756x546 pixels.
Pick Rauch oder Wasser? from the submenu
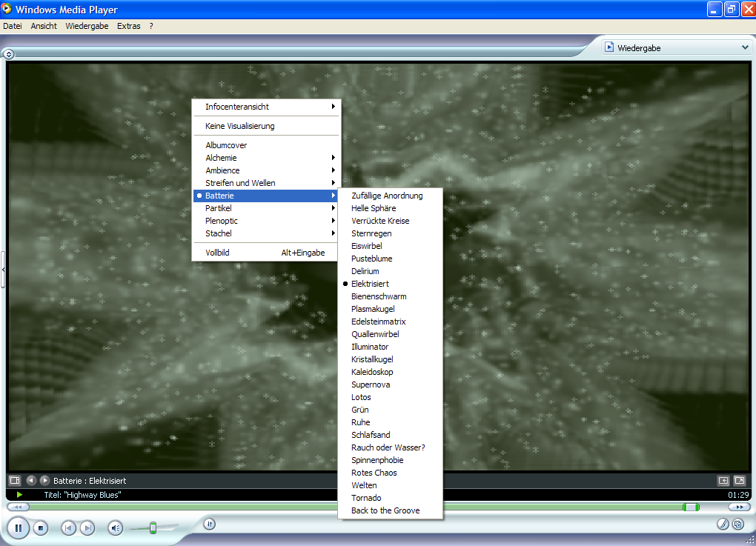coord(390,447)
